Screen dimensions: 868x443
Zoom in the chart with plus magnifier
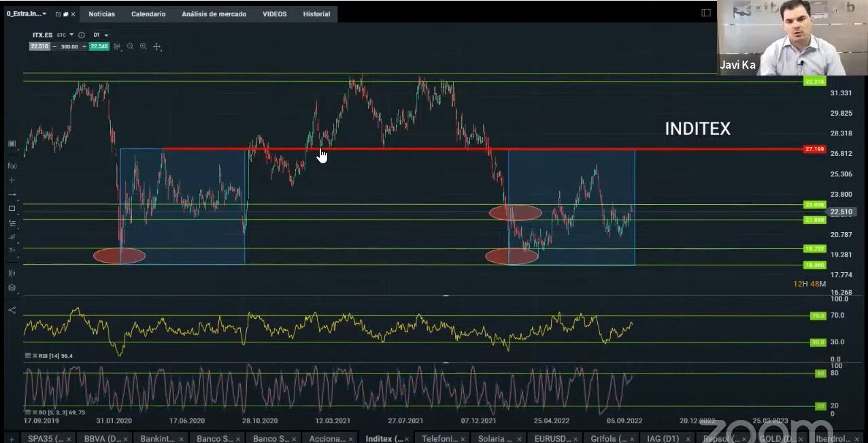[x=143, y=46]
